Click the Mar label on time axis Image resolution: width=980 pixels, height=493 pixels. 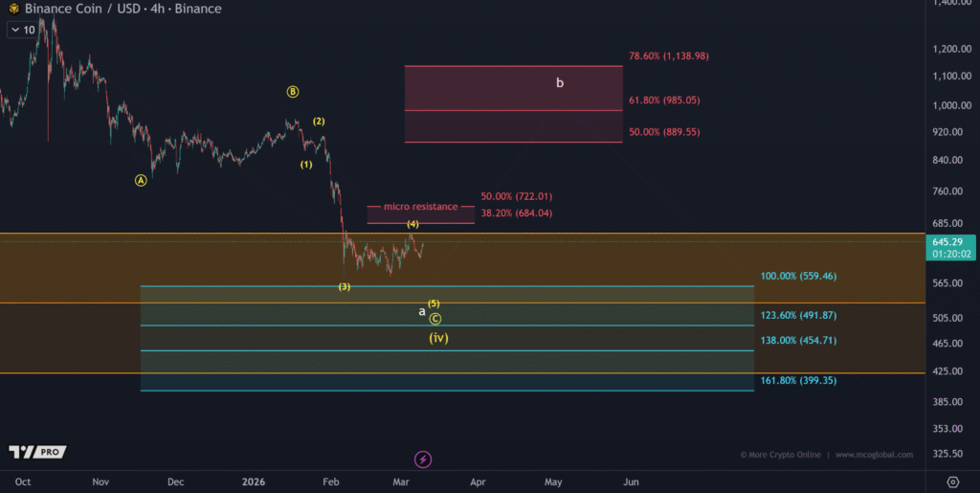pos(401,482)
